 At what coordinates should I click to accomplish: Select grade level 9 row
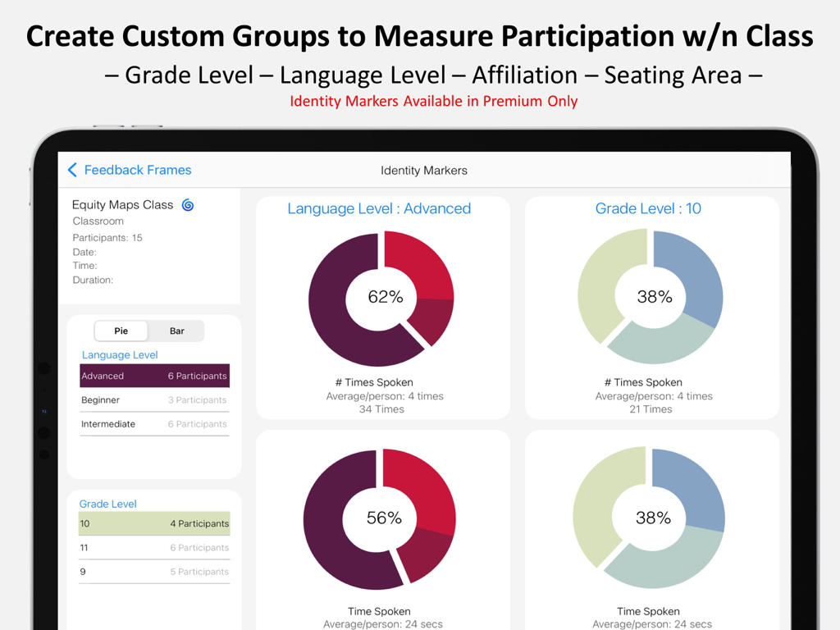tap(154, 572)
